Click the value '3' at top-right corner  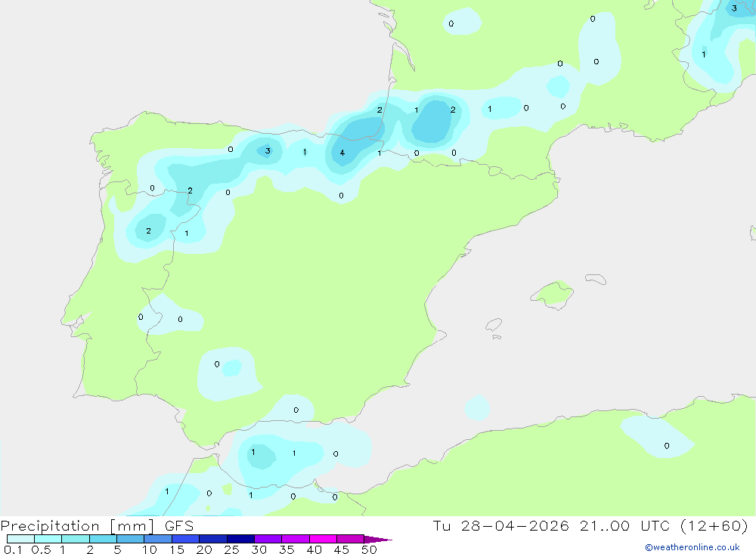(x=734, y=8)
